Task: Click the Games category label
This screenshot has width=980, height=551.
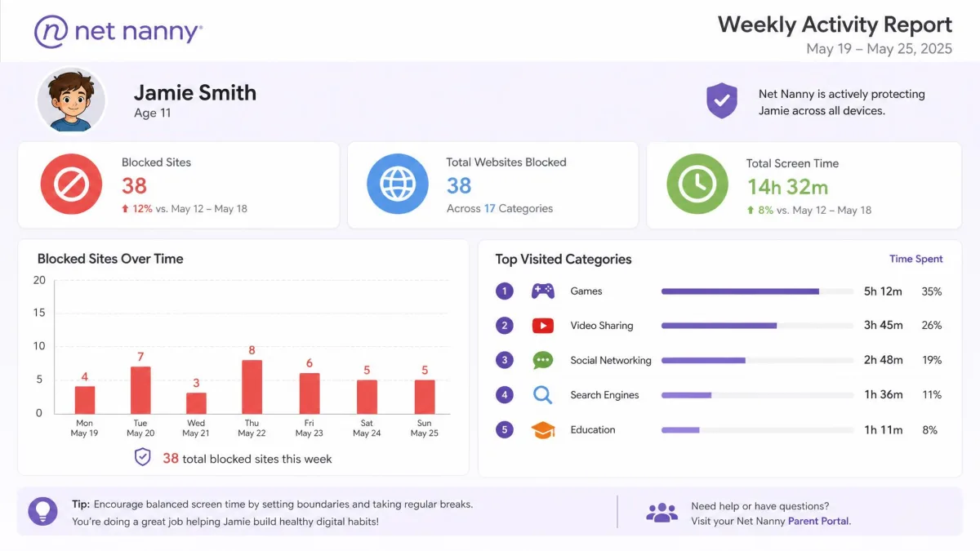Action: (586, 291)
